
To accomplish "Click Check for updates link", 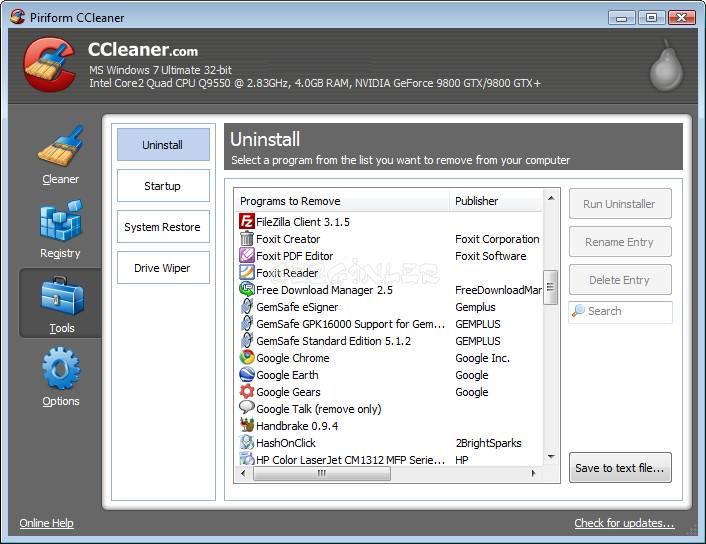I will tap(624, 523).
